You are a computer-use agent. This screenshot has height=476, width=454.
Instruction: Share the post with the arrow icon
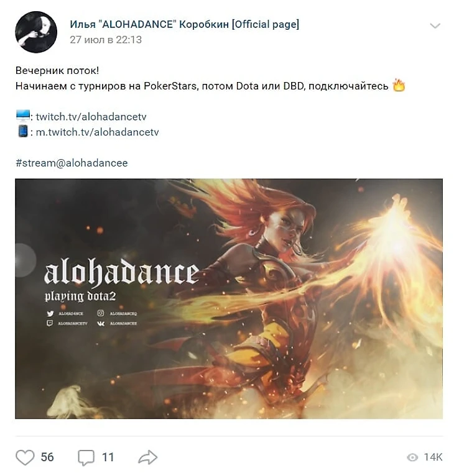point(147,457)
